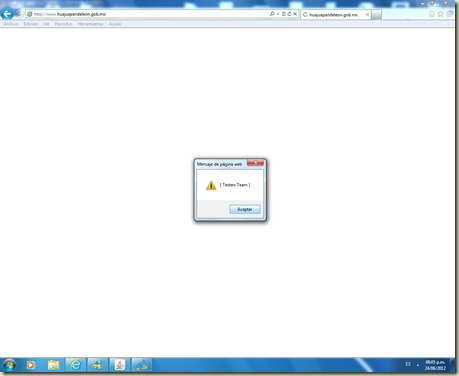Minimize the Internet Explorer window
Viewport: 459px width, 376px height.
[x=423, y=3]
